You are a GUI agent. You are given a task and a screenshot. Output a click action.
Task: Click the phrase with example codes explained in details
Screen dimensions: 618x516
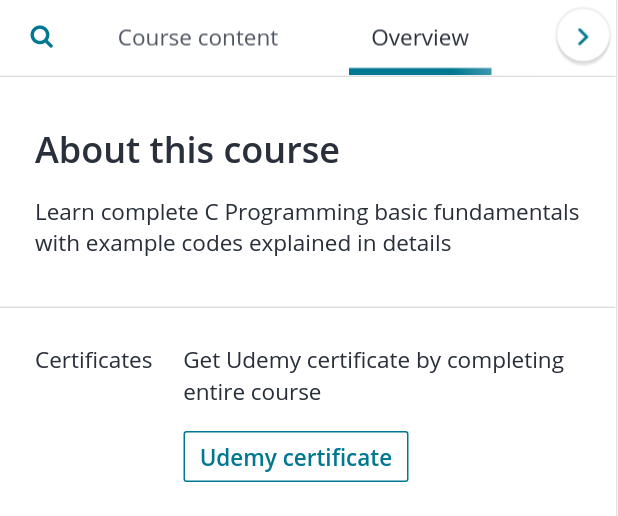[x=243, y=244]
